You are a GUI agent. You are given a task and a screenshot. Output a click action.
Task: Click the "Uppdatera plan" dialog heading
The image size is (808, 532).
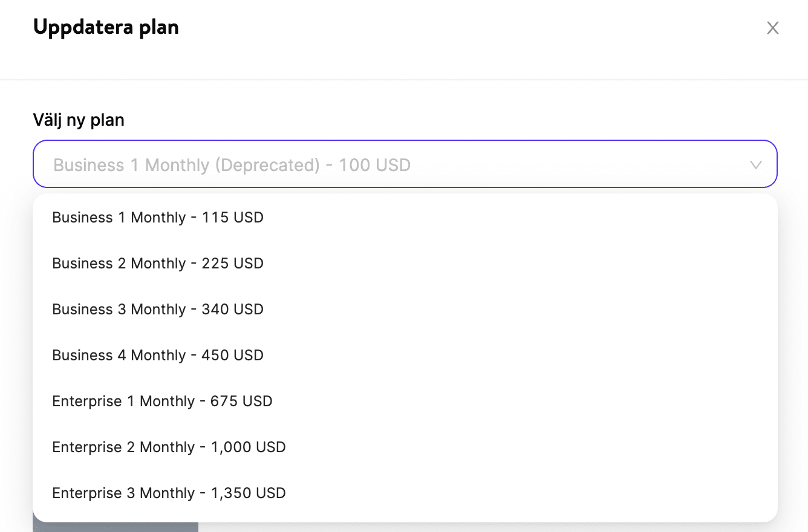click(x=106, y=27)
